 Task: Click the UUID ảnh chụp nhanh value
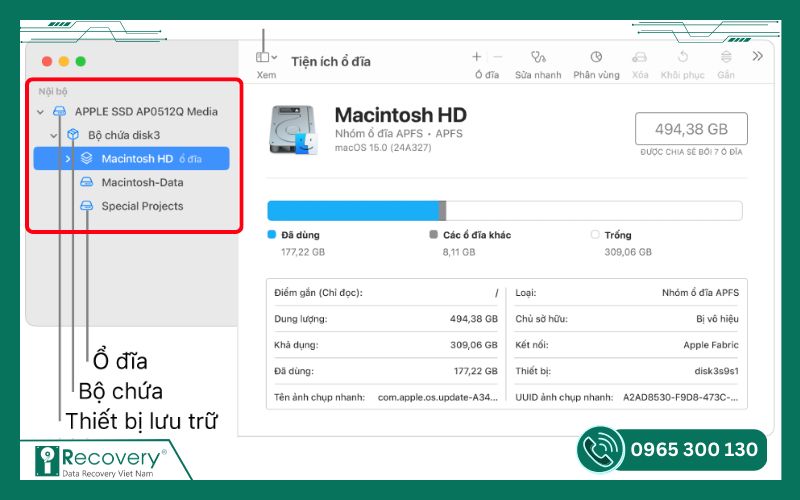(681, 397)
